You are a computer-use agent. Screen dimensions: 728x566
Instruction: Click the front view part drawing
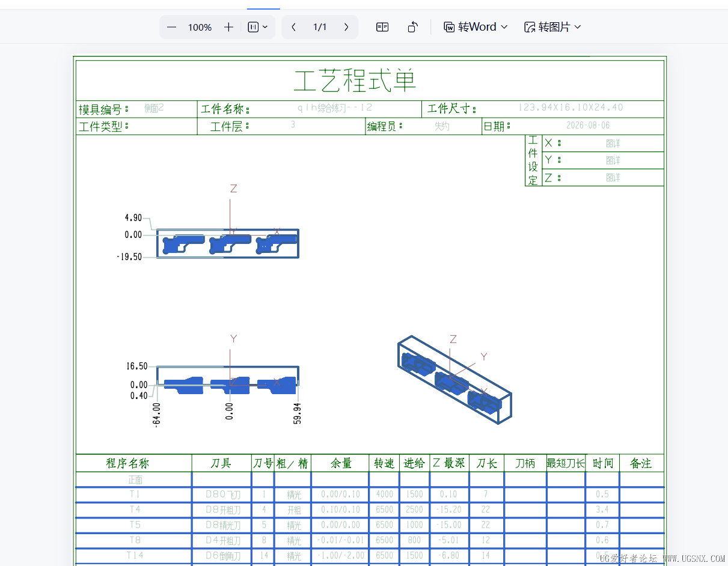[x=228, y=243]
